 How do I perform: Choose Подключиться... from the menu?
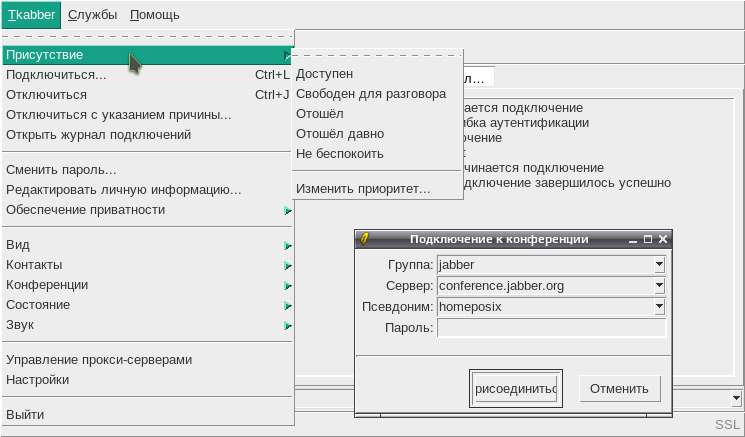[x=148, y=75]
